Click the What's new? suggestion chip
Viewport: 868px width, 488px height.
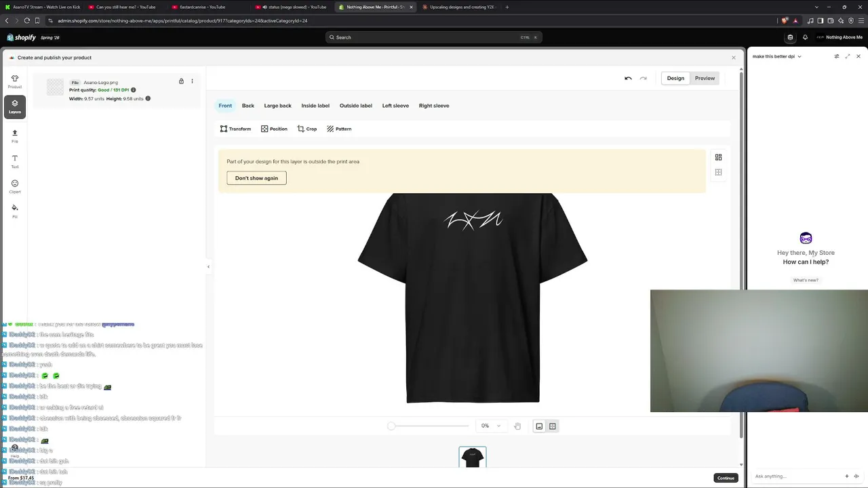806,280
